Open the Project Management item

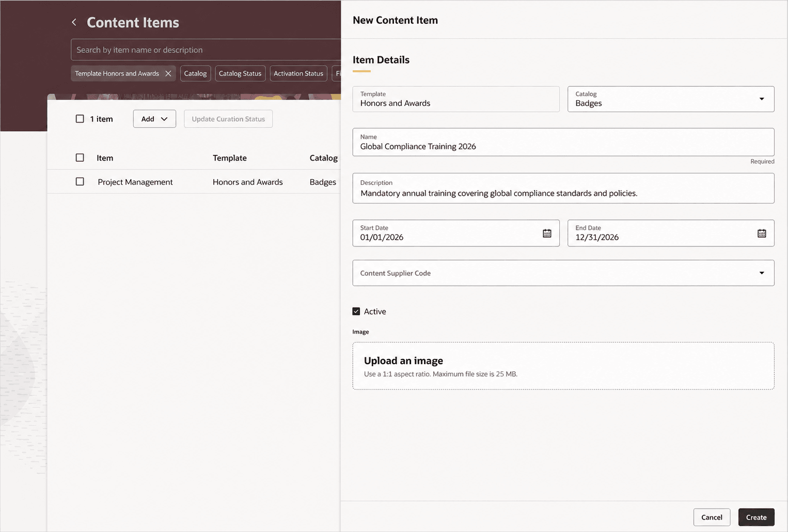point(135,182)
